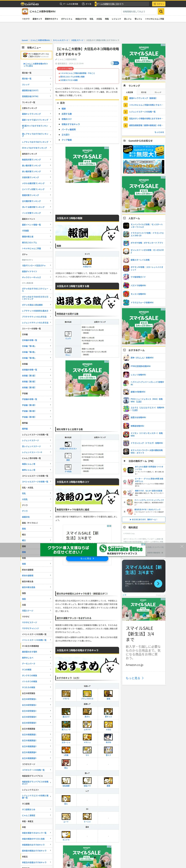Open pickup link 異次元コロシアムの攻略と報酬
Image resolution: width=186 pixels, height=868 pixels.
click(x=72, y=77)
